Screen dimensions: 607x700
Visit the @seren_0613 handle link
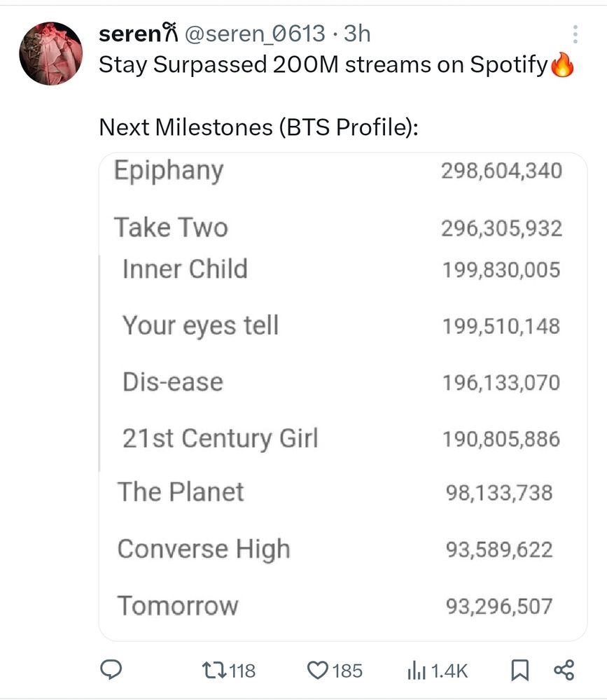click(x=255, y=34)
